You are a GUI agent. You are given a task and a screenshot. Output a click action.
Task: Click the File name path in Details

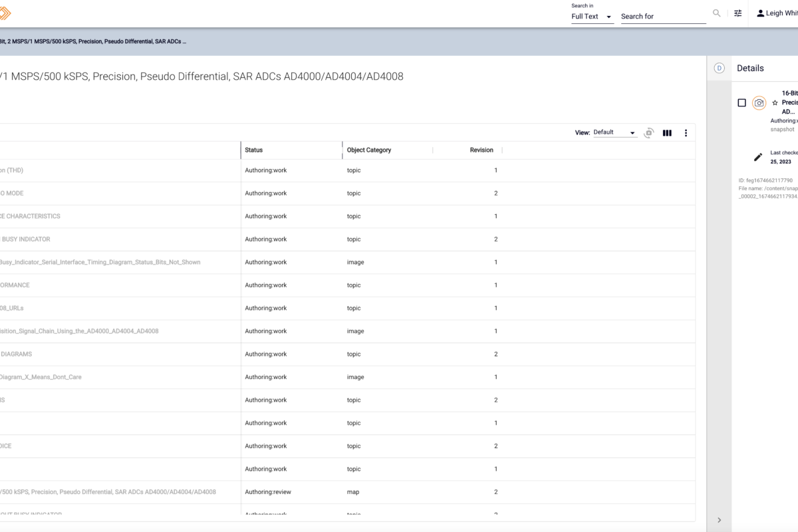pyautogui.click(x=768, y=192)
